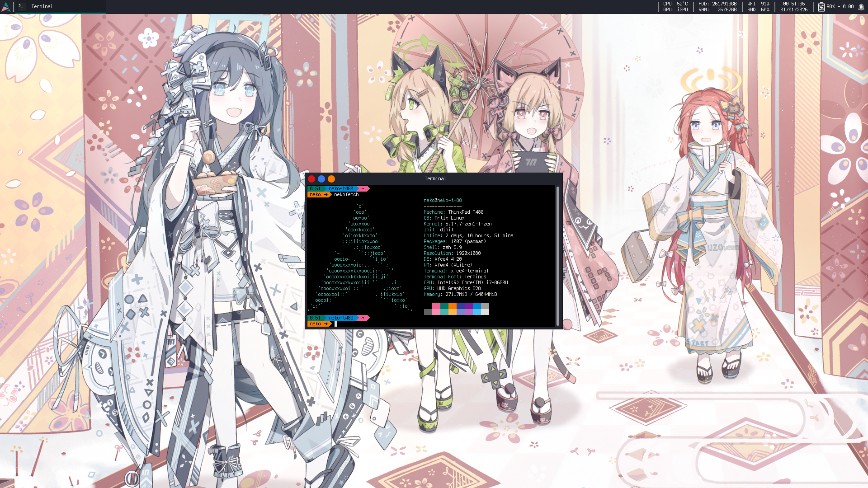Click the purple color block in palette
Viewport: 868px width, 488px height.
pos(468,306)
